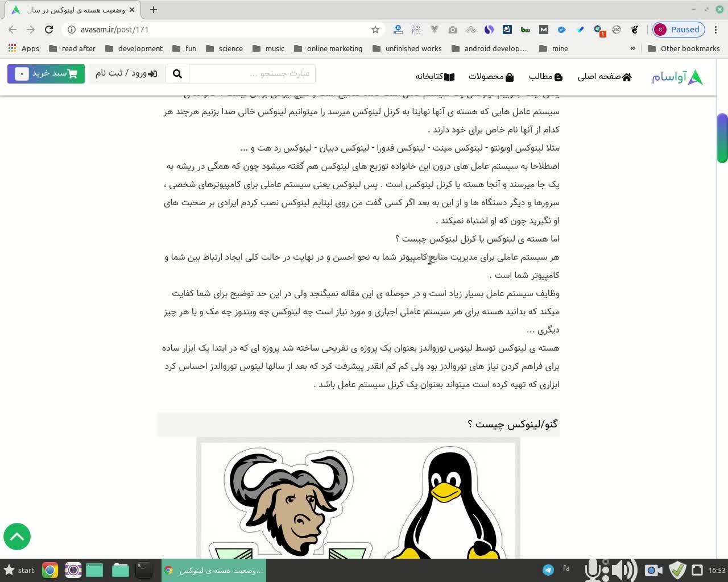Open the first green file manager icon
728x582 pixels.
click(94, 570)
